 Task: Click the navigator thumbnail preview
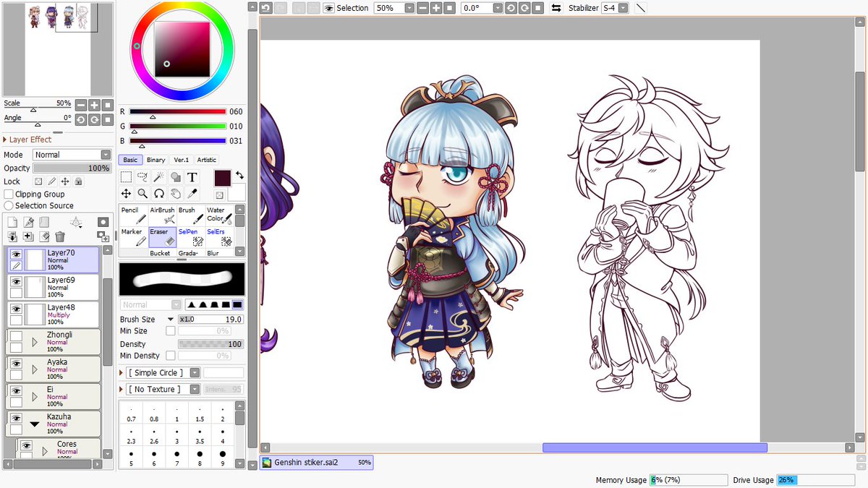pyautogui.click(x=58, y=48)
